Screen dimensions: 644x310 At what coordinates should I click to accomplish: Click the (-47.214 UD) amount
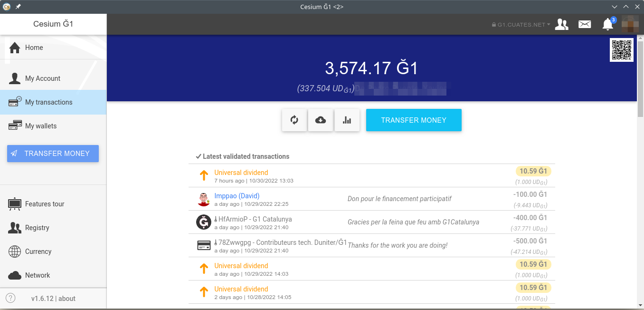[529, 252]
